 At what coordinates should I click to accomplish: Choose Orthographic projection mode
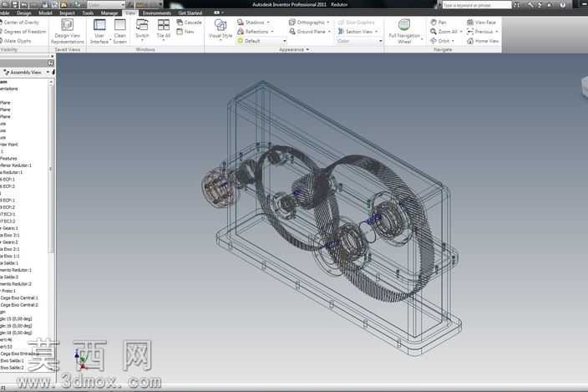point(307,23)
